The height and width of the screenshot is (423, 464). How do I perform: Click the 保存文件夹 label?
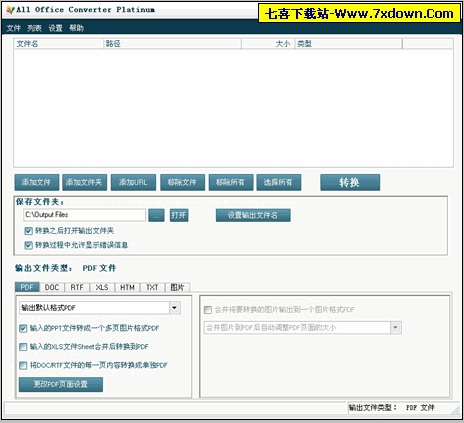40,202
